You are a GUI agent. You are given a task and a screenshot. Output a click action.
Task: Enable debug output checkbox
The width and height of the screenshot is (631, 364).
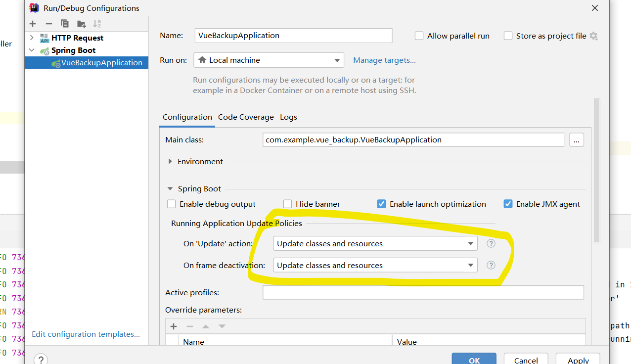click(x=172, y=204)
